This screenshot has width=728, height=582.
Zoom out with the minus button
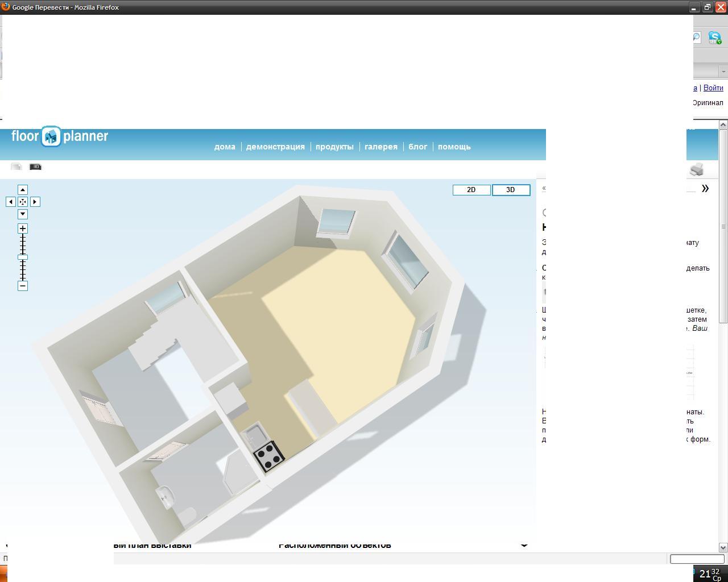tap(23, 286)
